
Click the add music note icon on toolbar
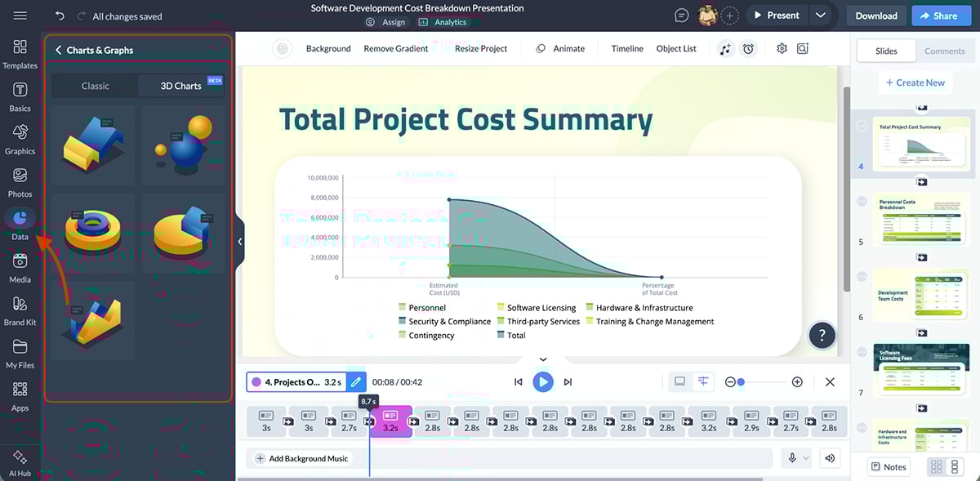pyautogui.click(x=725, y=49)
